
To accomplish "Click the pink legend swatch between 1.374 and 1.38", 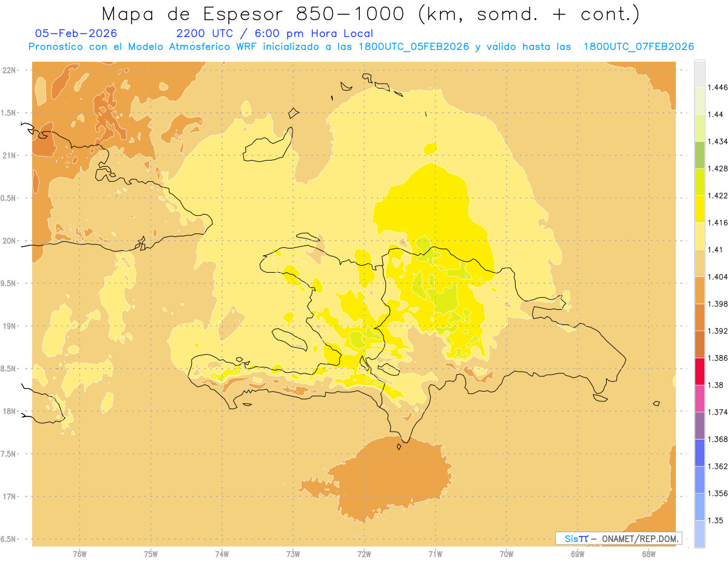I will (699, 398).
